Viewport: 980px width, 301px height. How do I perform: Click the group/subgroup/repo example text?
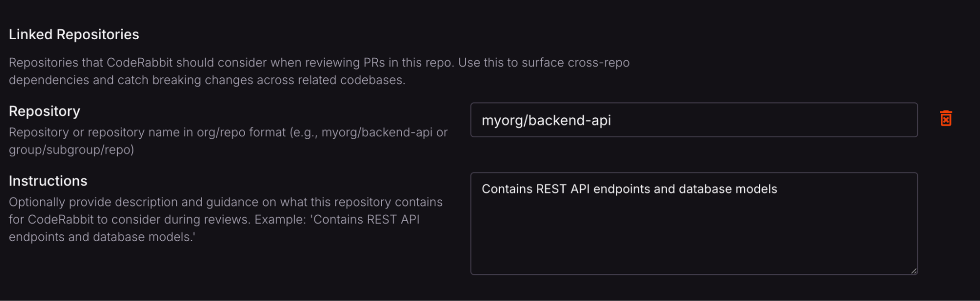72,150
